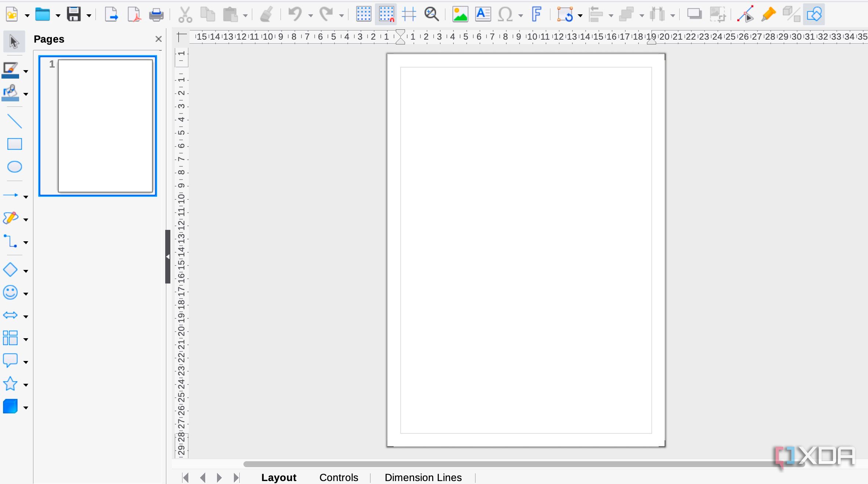Expand the Paste special dropdown arrow
Image resolution: width=868 pixels, height=484 pixels.
click(245, 15)
